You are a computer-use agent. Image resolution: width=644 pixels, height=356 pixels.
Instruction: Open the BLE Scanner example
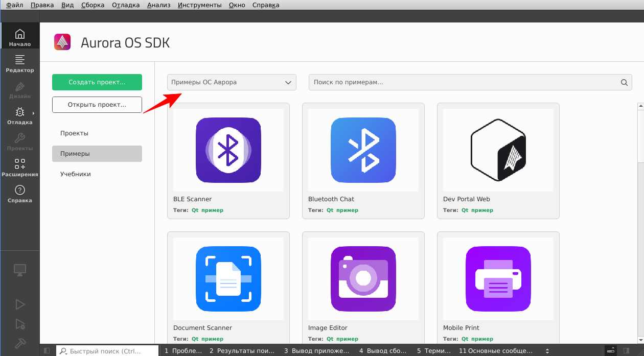[x=228, y=160]
